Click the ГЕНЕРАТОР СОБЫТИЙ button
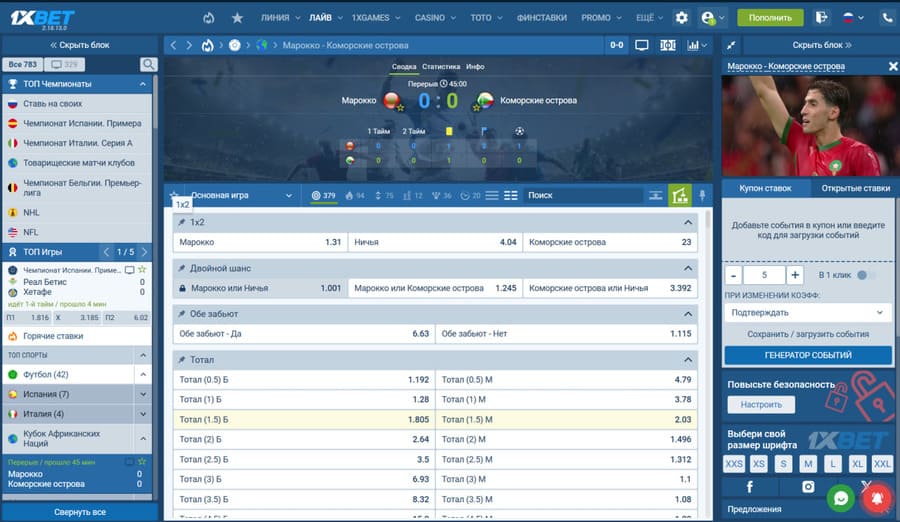Image resolution: width=900 pixels, height=522 pixels. (808, 355)
